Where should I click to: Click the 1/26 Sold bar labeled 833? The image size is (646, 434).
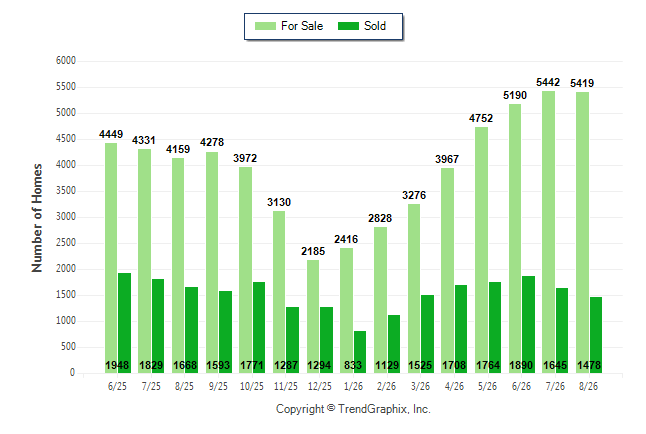[360, 352]
